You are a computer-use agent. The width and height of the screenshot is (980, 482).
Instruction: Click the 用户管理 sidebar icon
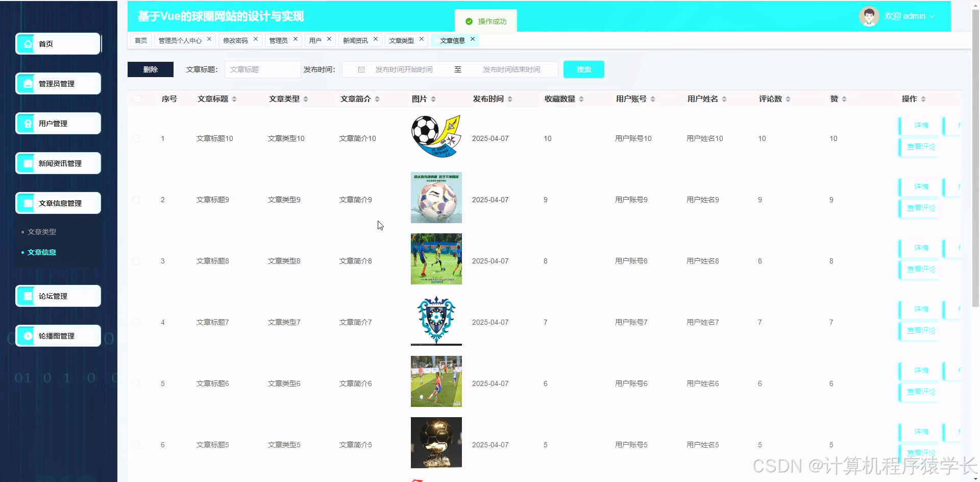(x=28, y=124)
